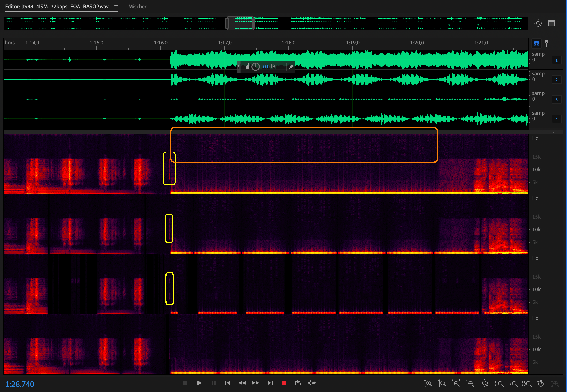Click the marker pin icon beside magnet
The height and width of the screenshot is (392, 567).
546,43
